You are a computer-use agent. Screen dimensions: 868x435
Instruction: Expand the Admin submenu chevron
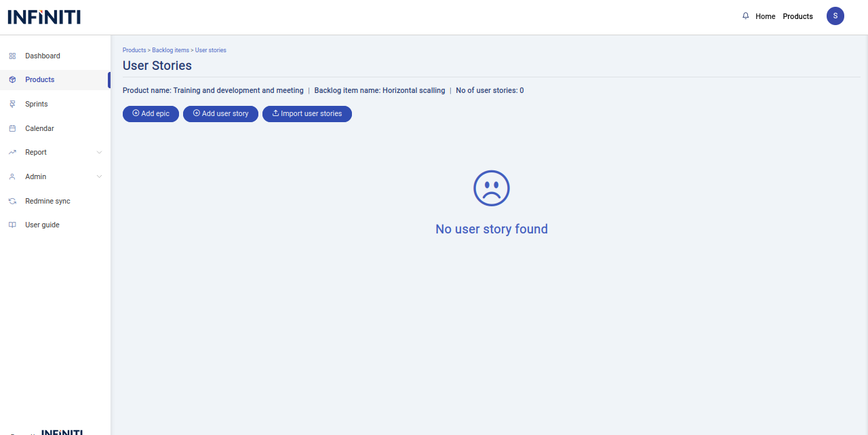click(x=99, y=177)
